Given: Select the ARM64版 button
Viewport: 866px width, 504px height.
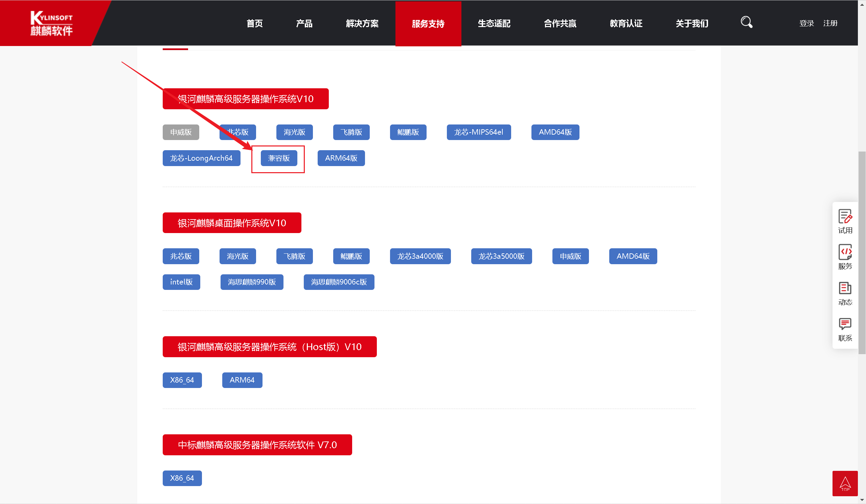Looking at the screenshot, I should point(341,158).
